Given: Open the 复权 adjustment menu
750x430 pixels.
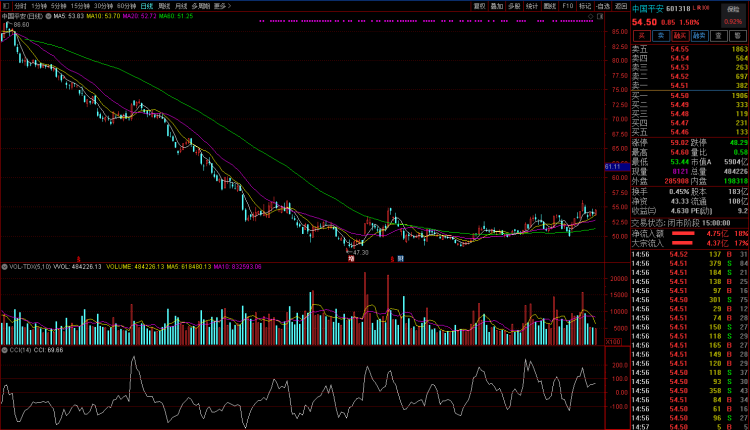Looking at the screenshot, I should tap(479, 5).
